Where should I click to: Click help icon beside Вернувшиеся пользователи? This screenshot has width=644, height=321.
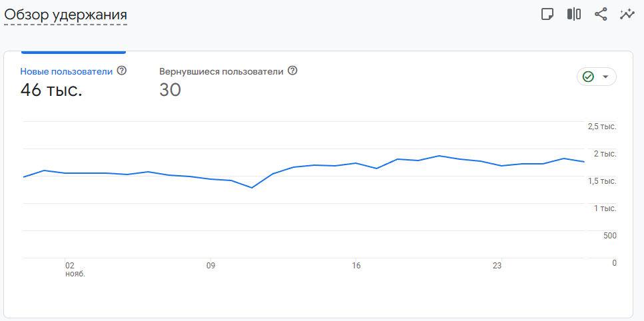click(x=292, y=71)
